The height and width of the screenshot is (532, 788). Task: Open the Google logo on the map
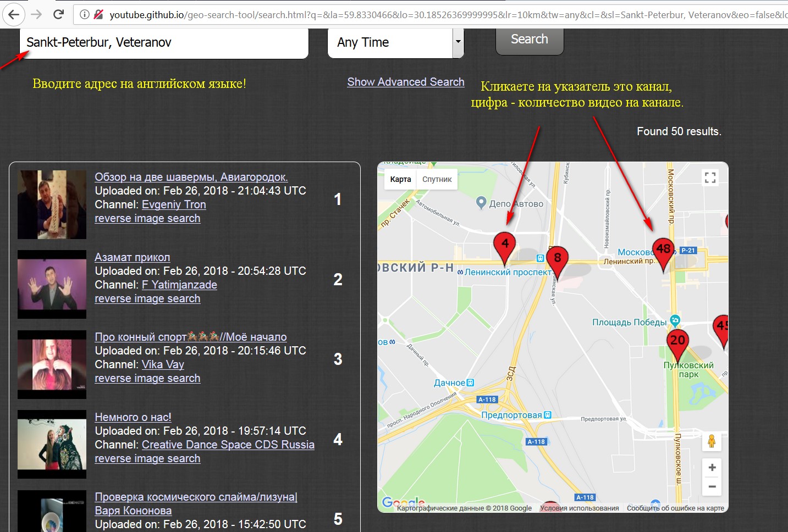403,502
